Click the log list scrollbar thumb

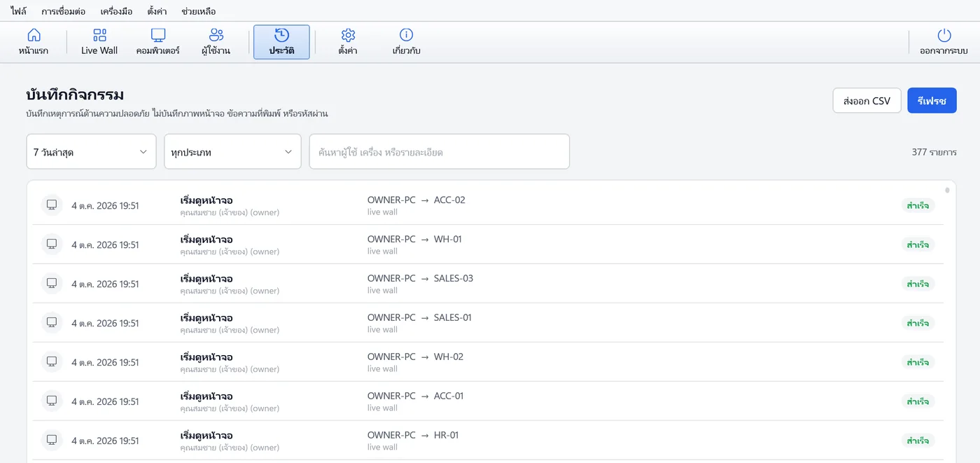pyautogui.click(x=947, y=190)
